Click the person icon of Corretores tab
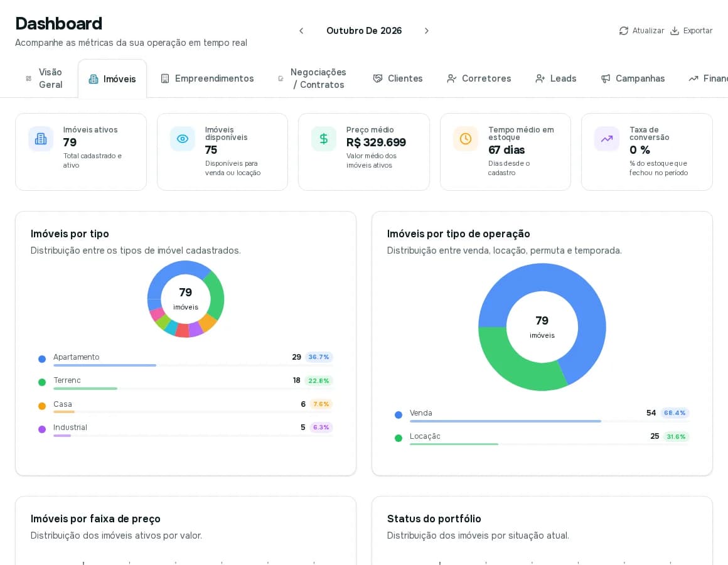The image size is (728, 565). [x=452, y=78]
